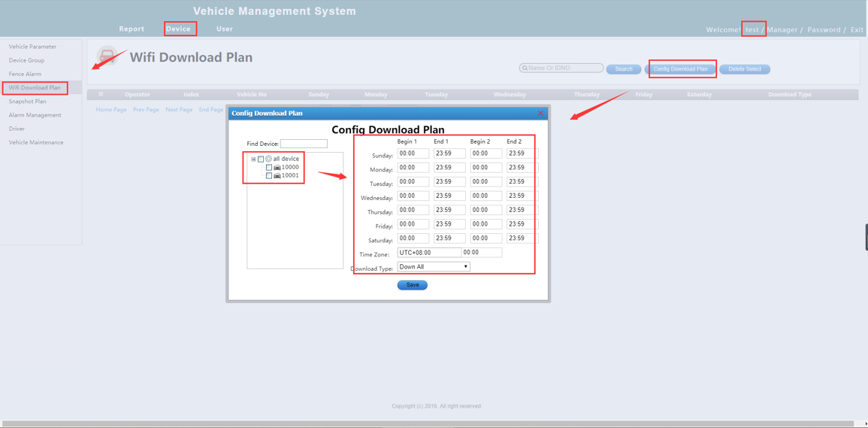The width and height of the screenshot is (868, 428).
Task: Select Vehicle Maintenance in sidebar
Action: tap(36, 142)
